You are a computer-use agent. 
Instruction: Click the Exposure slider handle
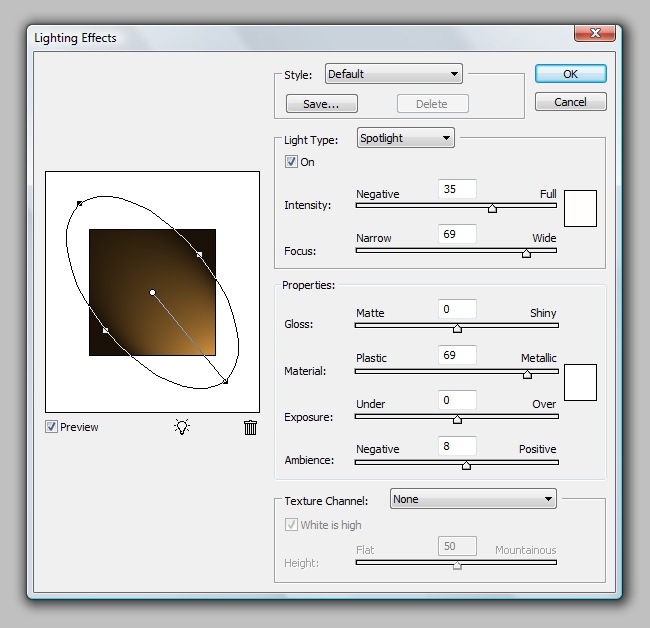(x=457, y=419)
